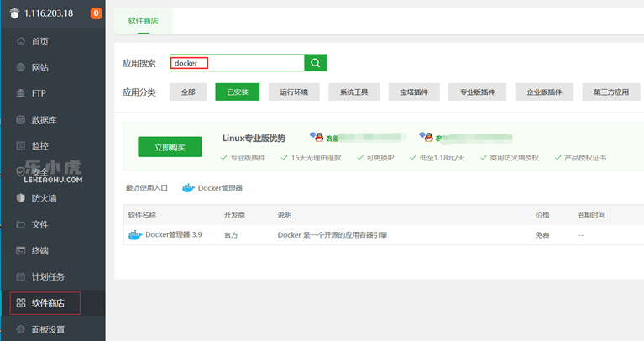This screenshot has height=341, width=644.
Task: Click the 软件名称 column header
Action: 142,215
